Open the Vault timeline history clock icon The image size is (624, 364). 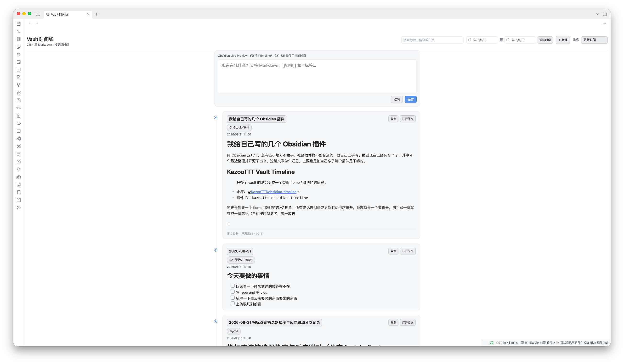pos(19,208)
